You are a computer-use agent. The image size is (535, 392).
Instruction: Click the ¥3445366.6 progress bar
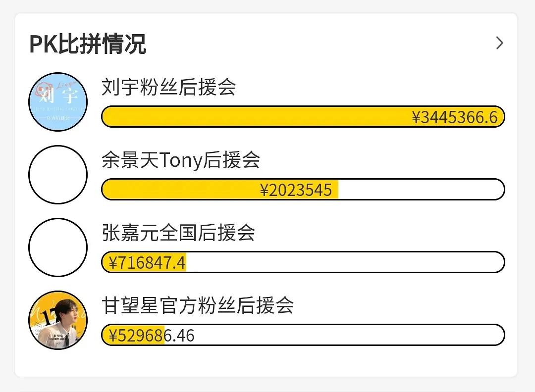(303, 117)
